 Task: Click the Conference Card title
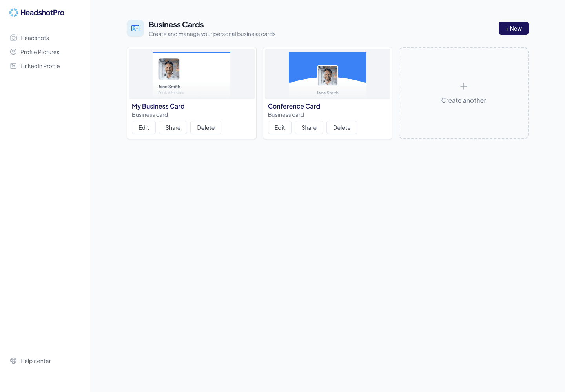click(x=294, y=106)
